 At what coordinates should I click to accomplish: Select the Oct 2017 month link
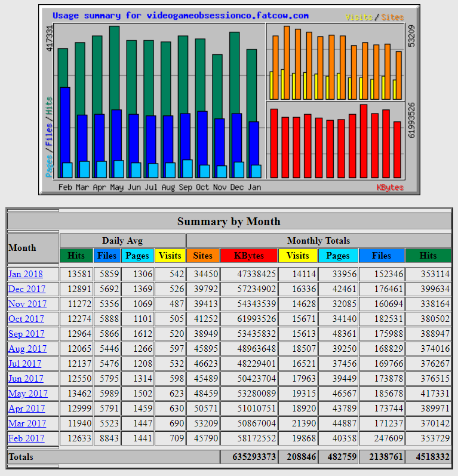(x=26, y=319)
